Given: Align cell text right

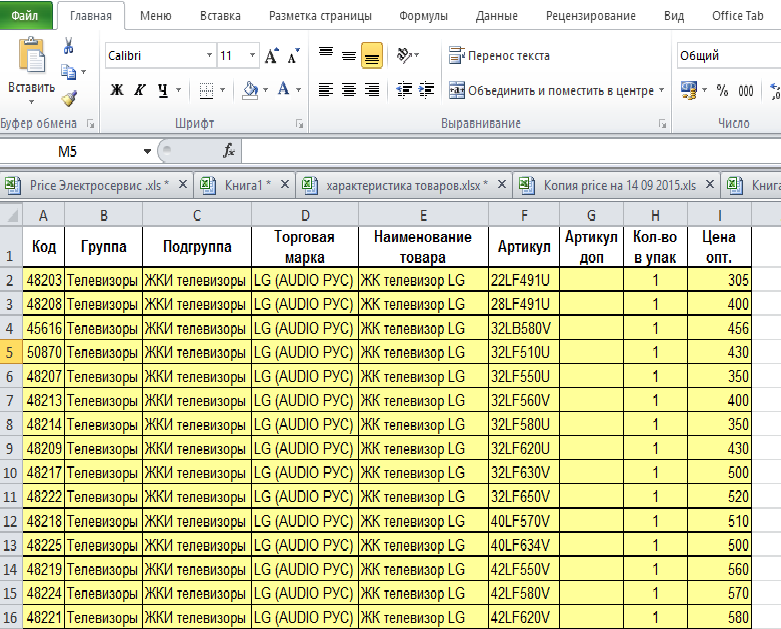Looking at the screenshot, I should pyautogui.click(x=372, y=90).
